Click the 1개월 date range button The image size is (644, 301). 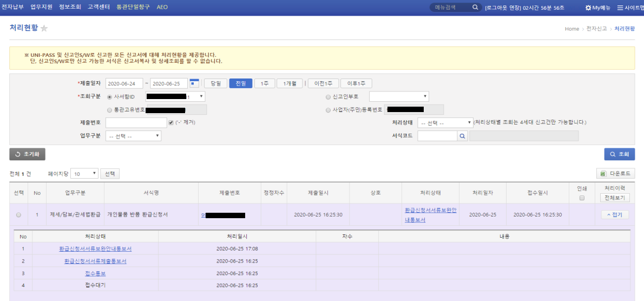pyautogui.click(x=290, y=83)
